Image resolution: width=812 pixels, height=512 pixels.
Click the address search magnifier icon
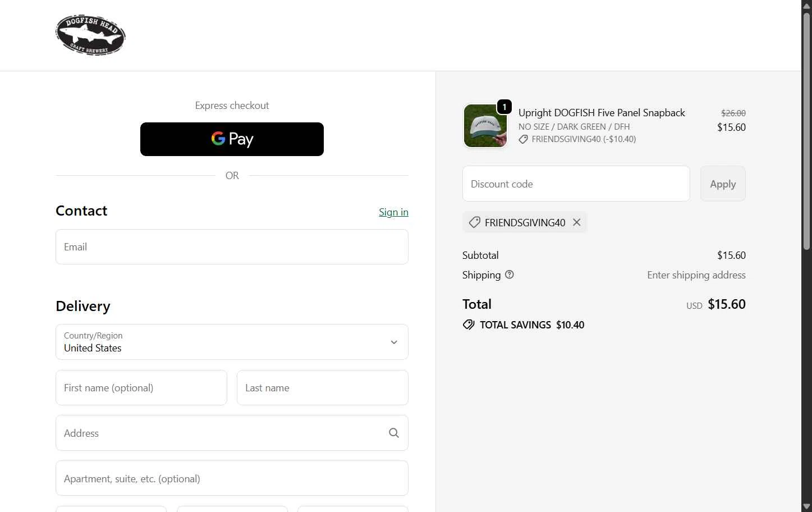(394, 433)
